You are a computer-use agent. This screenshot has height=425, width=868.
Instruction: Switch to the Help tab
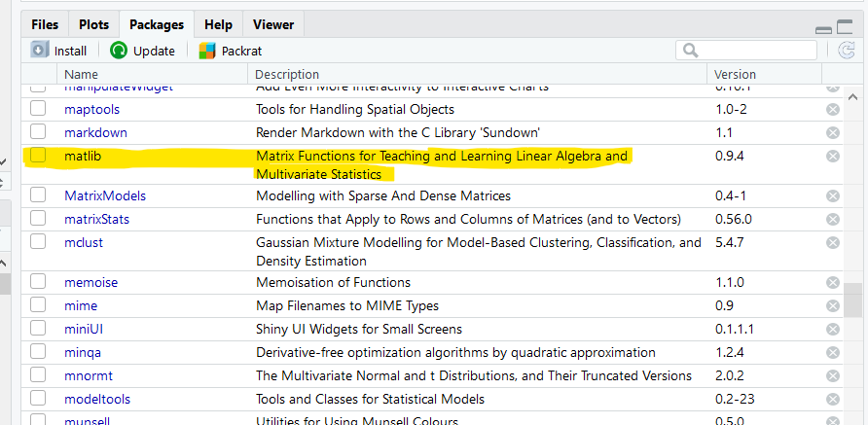218,24
